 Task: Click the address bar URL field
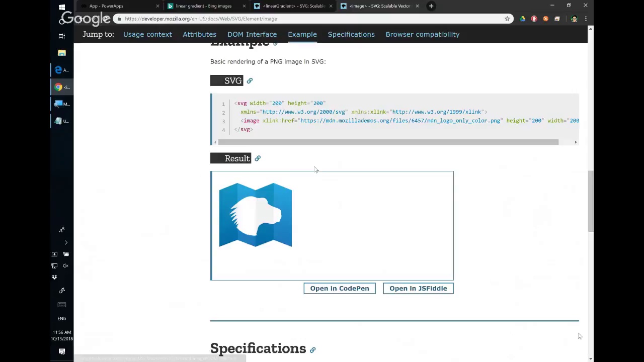click(312, 19)
